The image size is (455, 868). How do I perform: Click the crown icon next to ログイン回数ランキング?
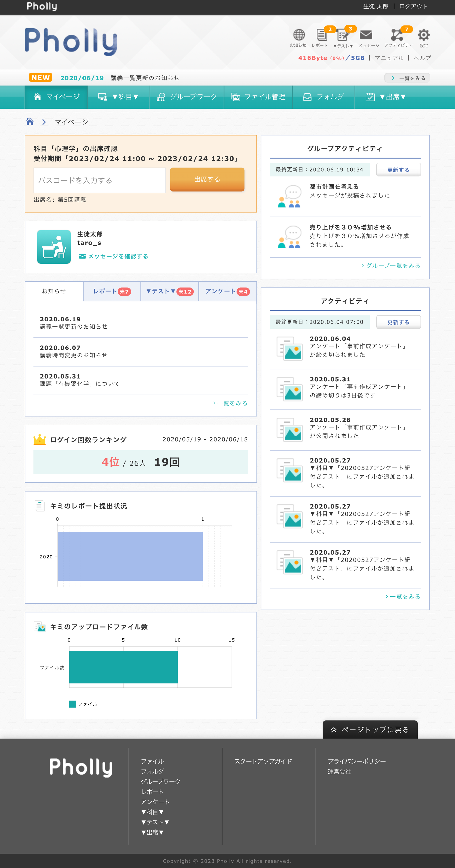click(x=40, y=439)
